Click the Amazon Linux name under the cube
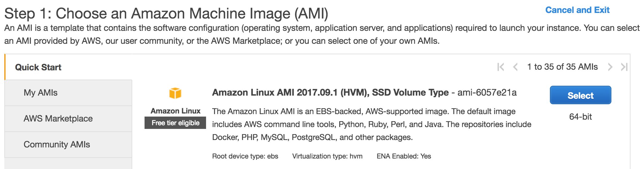 pyautogui.click(x=175, y=111)
